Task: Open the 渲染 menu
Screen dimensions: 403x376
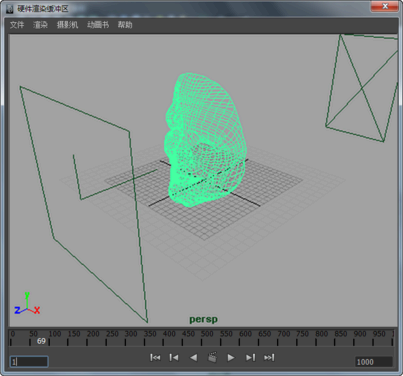Action: tap(40, 25)
